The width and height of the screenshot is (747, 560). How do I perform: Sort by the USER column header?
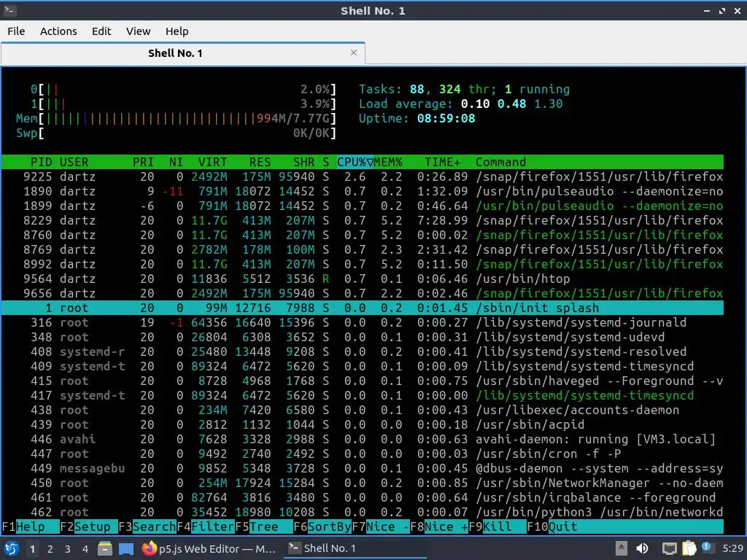pyautogui.click(x=74, y=162)
